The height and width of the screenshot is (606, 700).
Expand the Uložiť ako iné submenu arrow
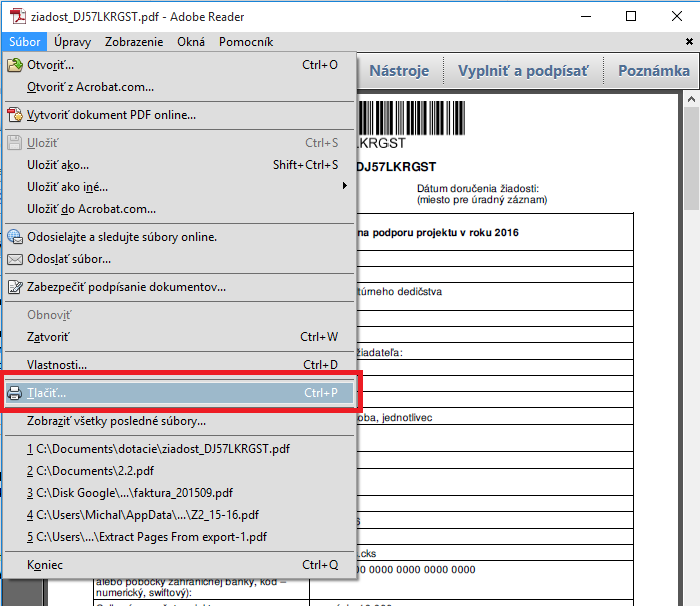tap(345, 186)
